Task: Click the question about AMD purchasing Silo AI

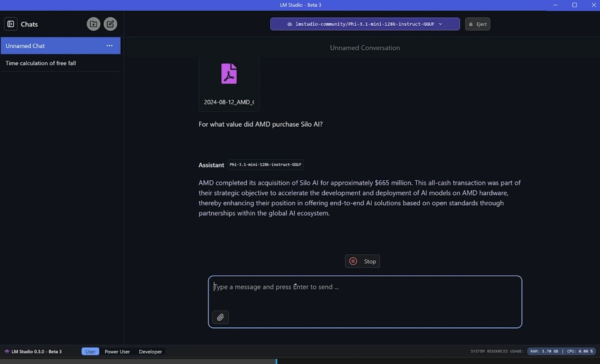Action: pyautogui.click(x=261, y=124)
